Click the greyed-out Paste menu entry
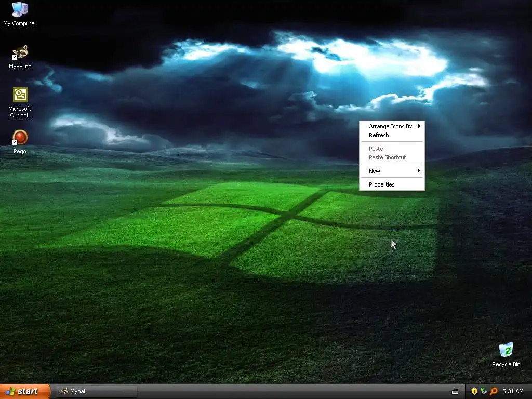 392,149
